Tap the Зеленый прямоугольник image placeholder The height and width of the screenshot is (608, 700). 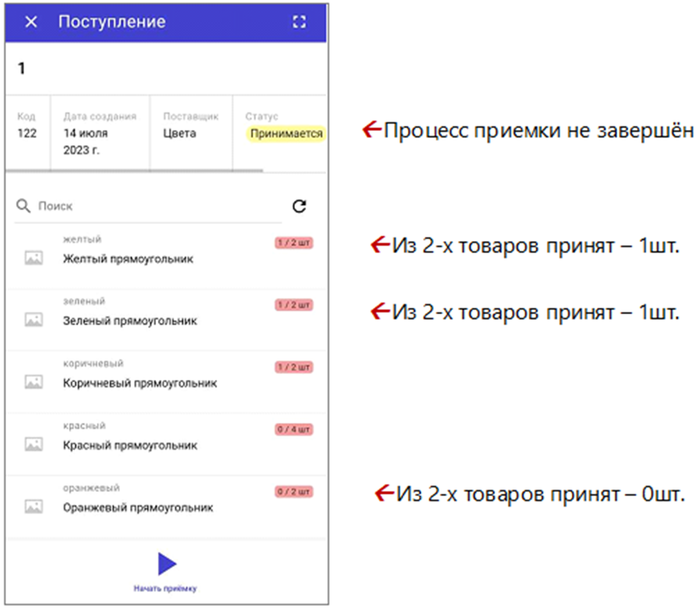pos(33,319)
